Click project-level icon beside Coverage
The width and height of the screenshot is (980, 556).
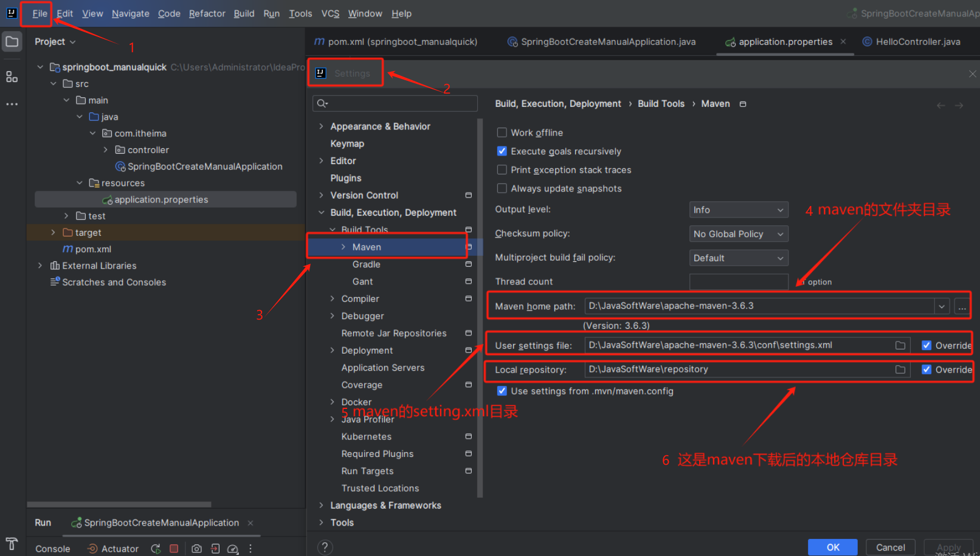pyautogui.click(x=468, y=385)
